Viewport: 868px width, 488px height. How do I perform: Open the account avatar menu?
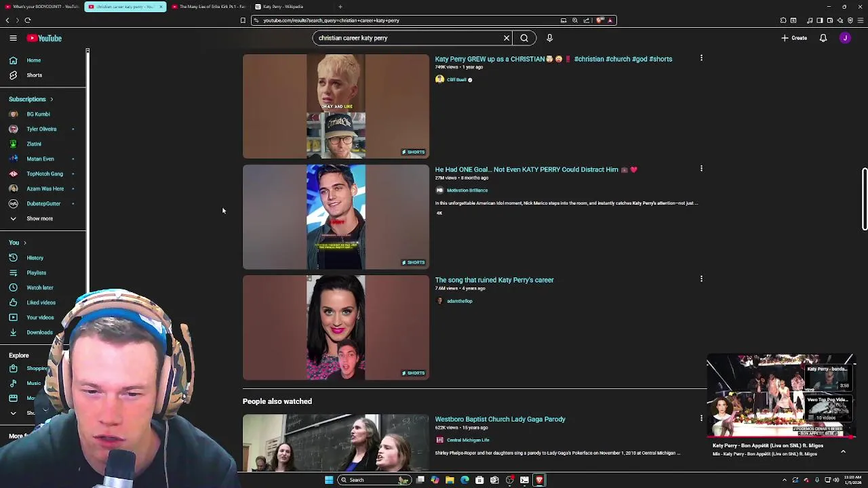[x=845, y=38]
